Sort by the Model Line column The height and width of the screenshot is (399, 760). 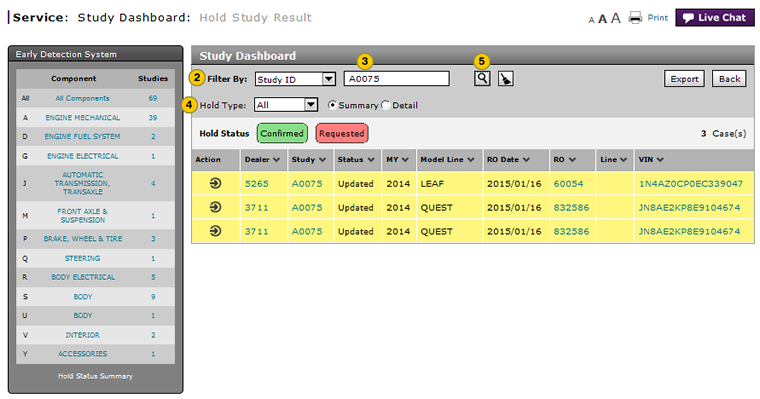[447, 160]
